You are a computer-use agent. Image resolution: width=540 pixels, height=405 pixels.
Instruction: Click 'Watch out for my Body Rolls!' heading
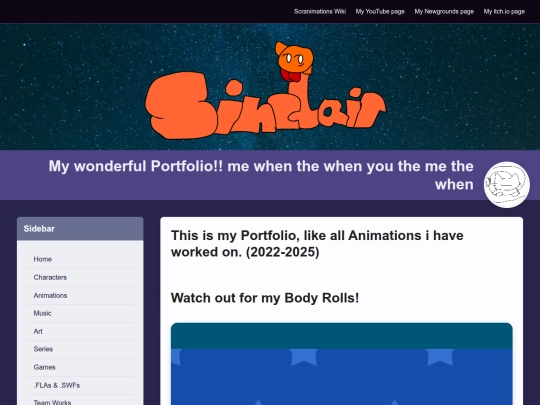click(265, 298)
